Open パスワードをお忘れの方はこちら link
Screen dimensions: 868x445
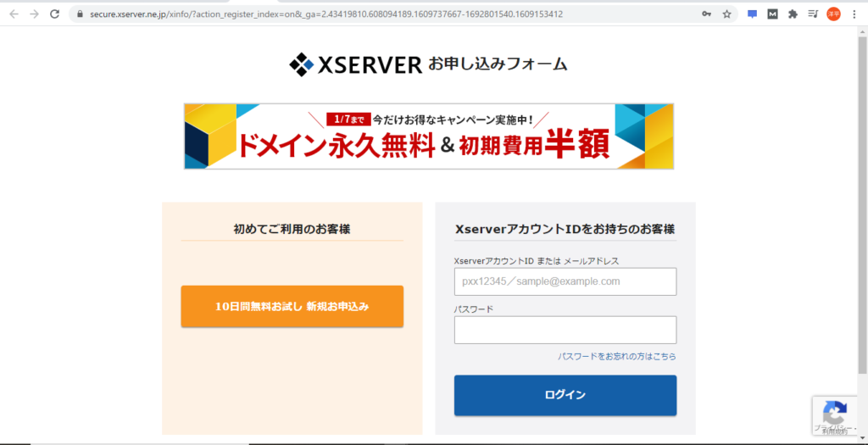[617, 357]
